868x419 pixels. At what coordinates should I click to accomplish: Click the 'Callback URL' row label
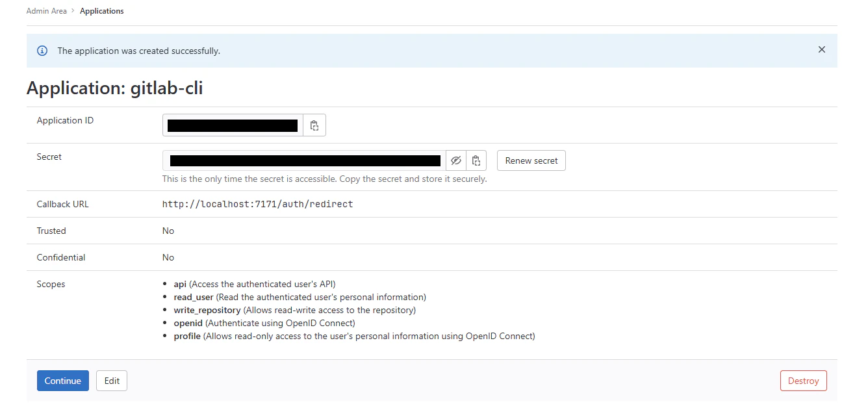[x=62, y=204]
